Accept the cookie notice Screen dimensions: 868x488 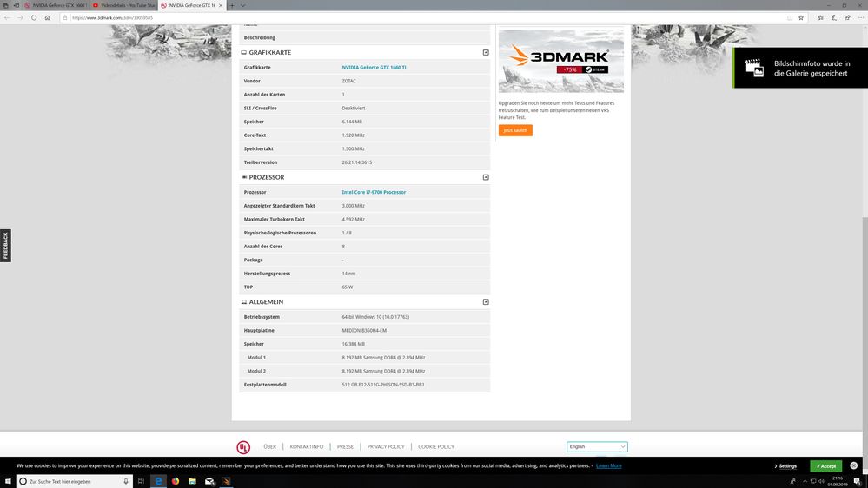click(825, 466)
